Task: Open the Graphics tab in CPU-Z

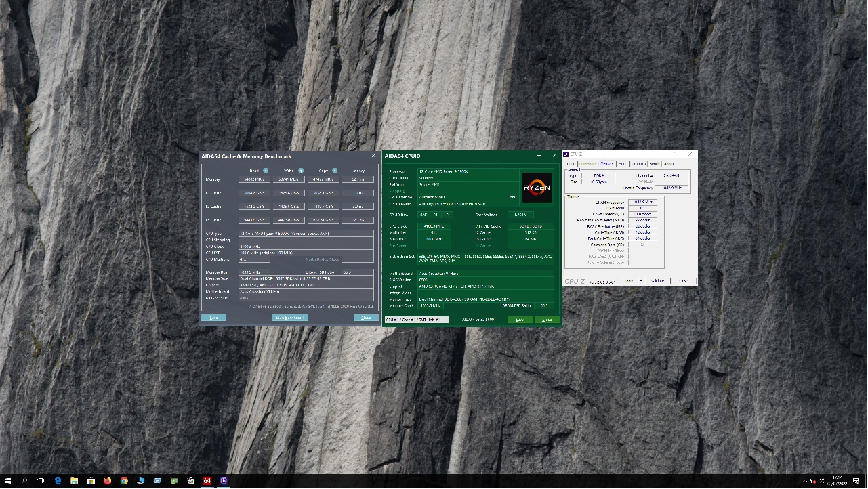Action: [638, 164]
